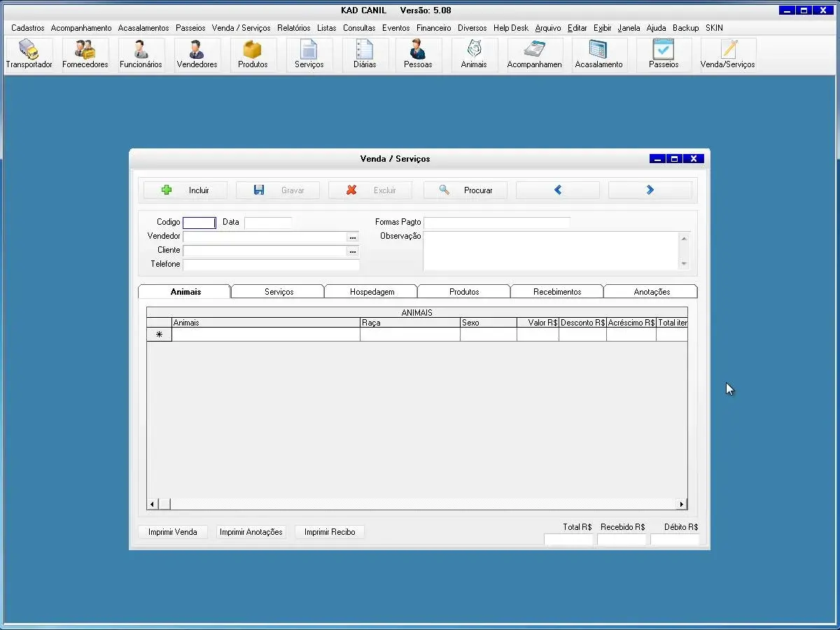The width and height of the screenshot is (840, 630).
Task: Open the Transportador truck icon
Action: coord(29,54)
